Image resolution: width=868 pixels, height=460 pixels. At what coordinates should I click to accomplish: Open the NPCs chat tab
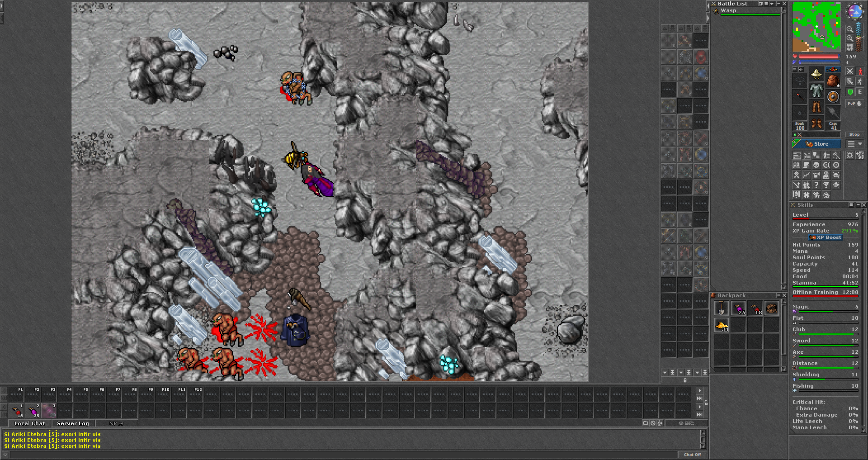117,423
